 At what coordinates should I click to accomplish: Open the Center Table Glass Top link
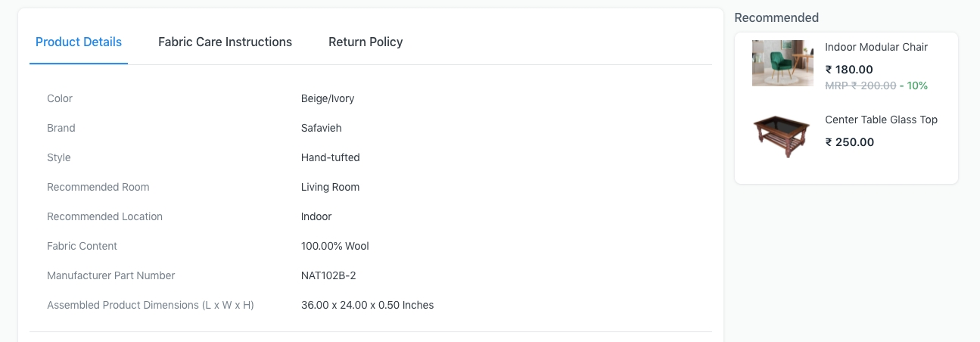881,120
